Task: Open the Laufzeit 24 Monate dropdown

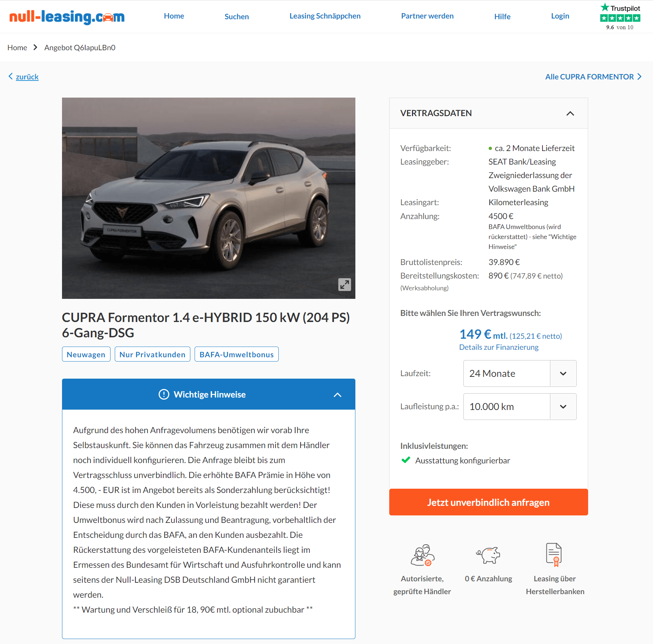Action: pos(520,373)
